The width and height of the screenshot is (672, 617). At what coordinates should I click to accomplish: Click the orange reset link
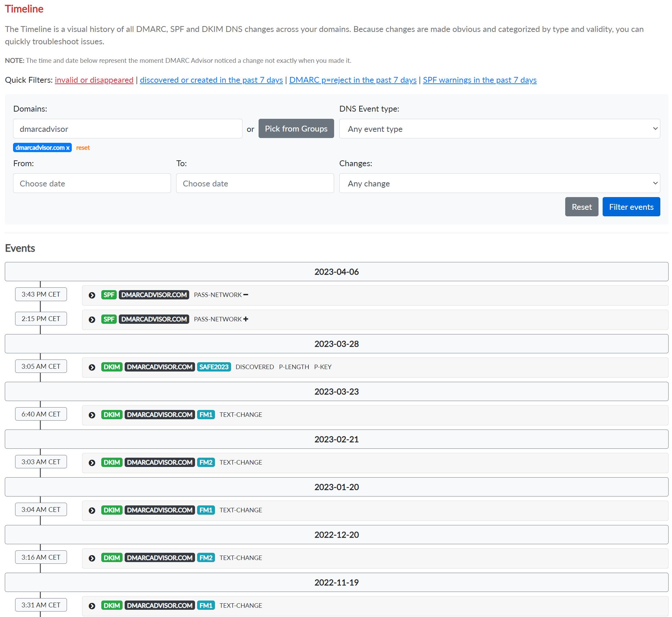coord(83,148)
